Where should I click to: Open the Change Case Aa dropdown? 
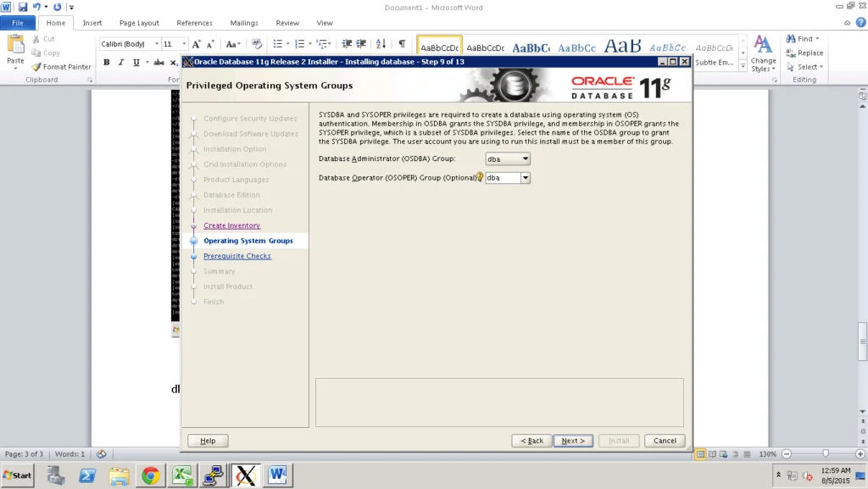click(232, 44)
